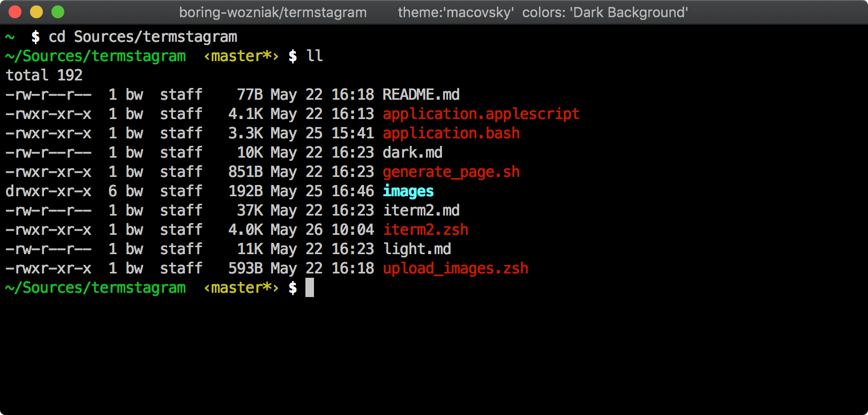Click the size value 593B
Image resolution: width=868 pixels, height=415 pixels.
245,268
